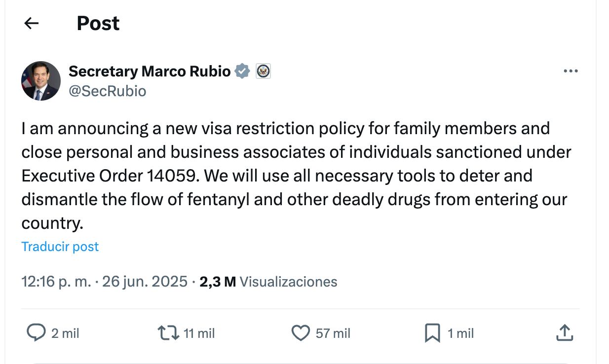Image resolution: width=609 pixels, height=364 pixels.
Task: Click the Secretary Marco Rubio display name
Action: tap(150, 71)
